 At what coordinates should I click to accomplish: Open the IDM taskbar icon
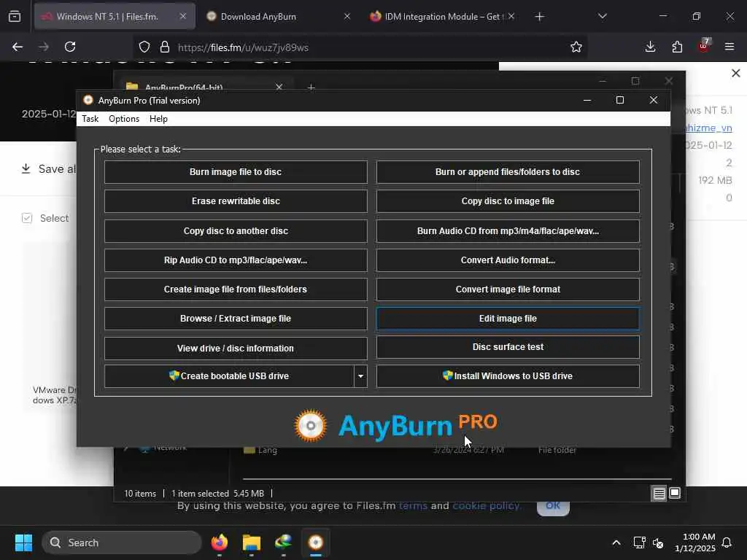[284, 542]
